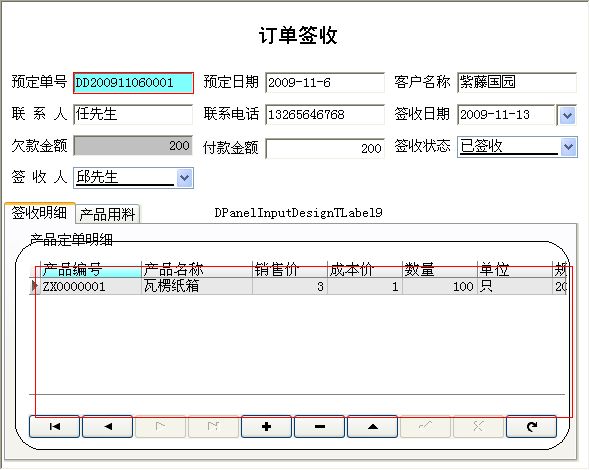Delete record with minus button
Image resolution: width=590 pixels, height=470 pixels.
[319, 426]
